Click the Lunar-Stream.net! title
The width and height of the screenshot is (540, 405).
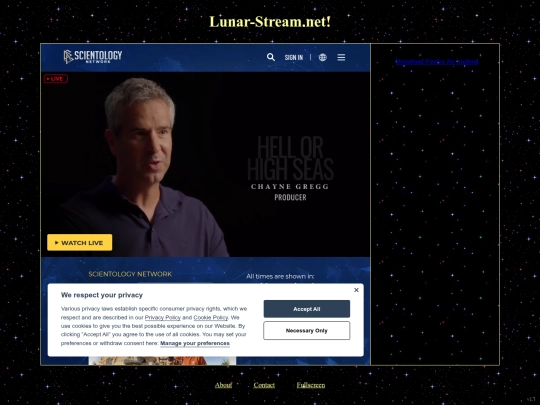coord(270,22)
